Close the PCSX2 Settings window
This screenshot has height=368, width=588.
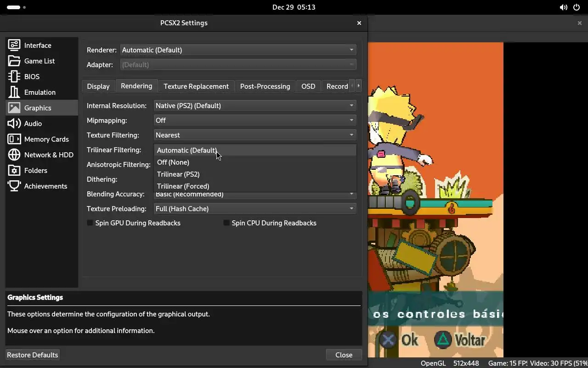pyautogui.click(x=359, y=23)
